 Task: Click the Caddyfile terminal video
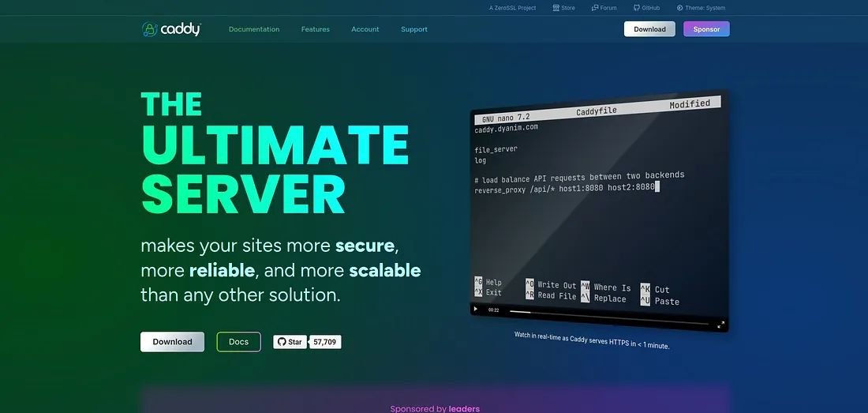click(x=599, y=210)
